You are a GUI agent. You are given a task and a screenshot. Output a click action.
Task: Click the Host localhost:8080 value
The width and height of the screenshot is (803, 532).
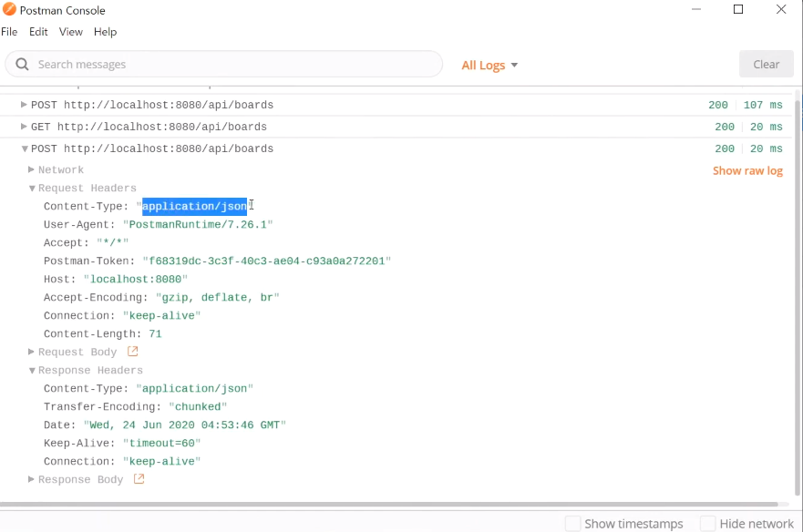tap(136, 279)
